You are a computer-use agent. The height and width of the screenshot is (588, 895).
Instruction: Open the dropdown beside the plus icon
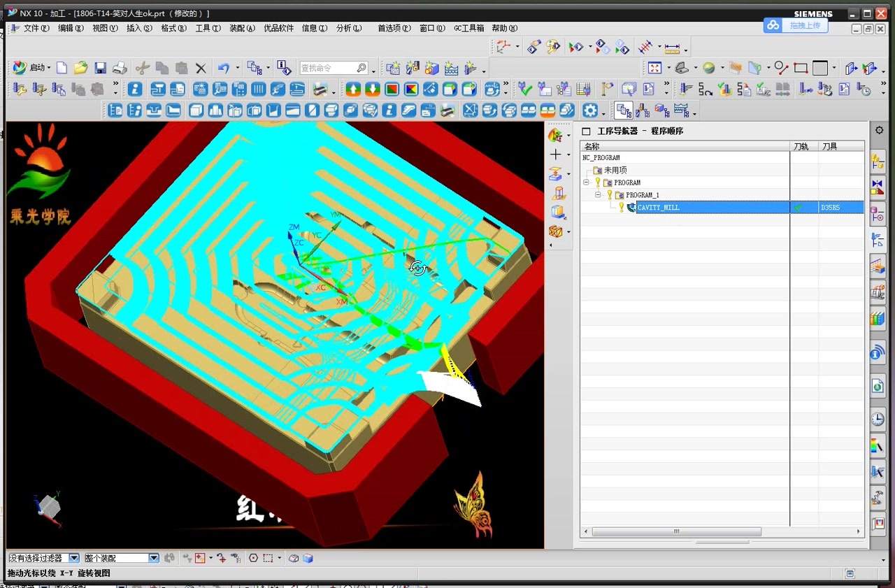(x=568, y=155)
